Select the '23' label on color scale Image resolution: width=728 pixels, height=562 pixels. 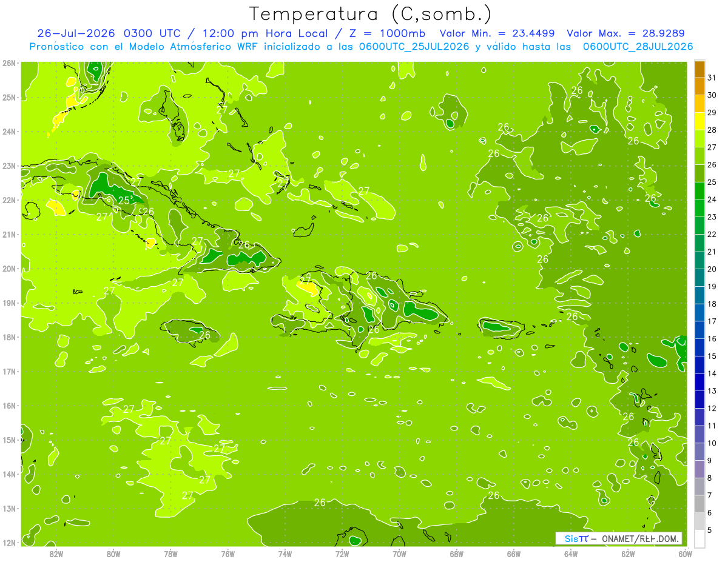point(712,217)
